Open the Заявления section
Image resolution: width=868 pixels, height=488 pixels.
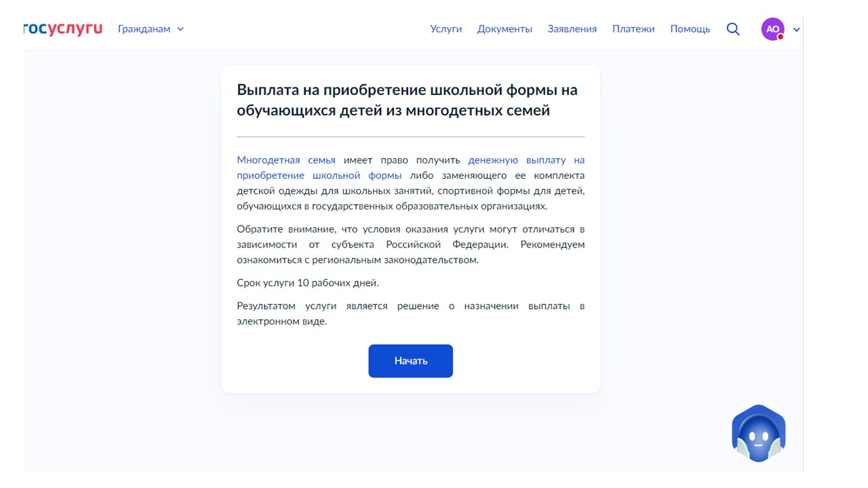click(572, 28)
